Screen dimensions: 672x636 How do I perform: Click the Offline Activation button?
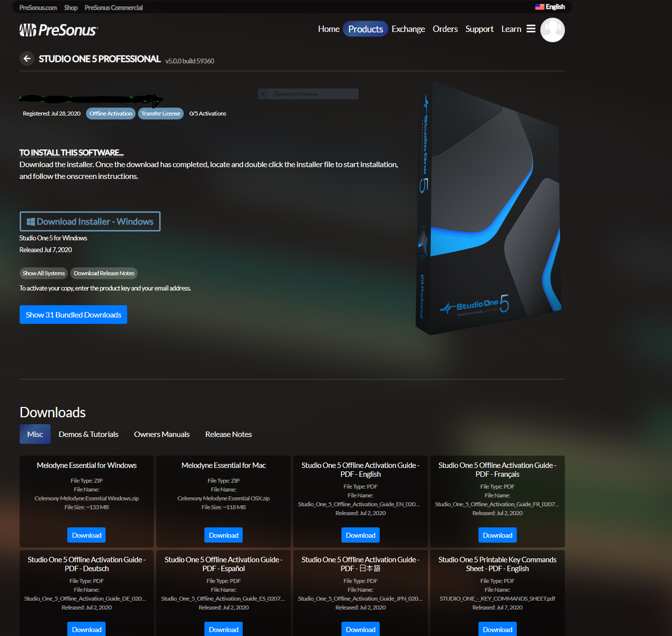point(111,114)
